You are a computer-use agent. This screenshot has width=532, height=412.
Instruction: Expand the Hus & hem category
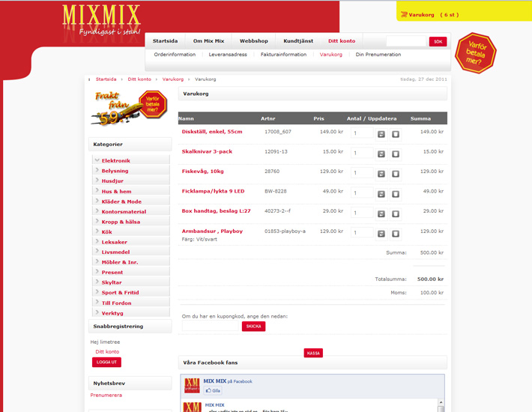(x=97, y=190)
